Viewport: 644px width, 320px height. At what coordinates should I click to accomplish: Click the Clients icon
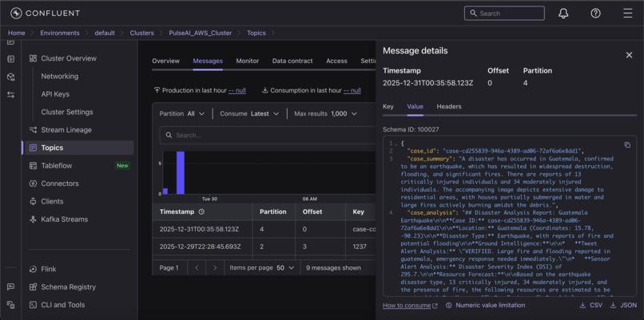(x=34, y=201)
